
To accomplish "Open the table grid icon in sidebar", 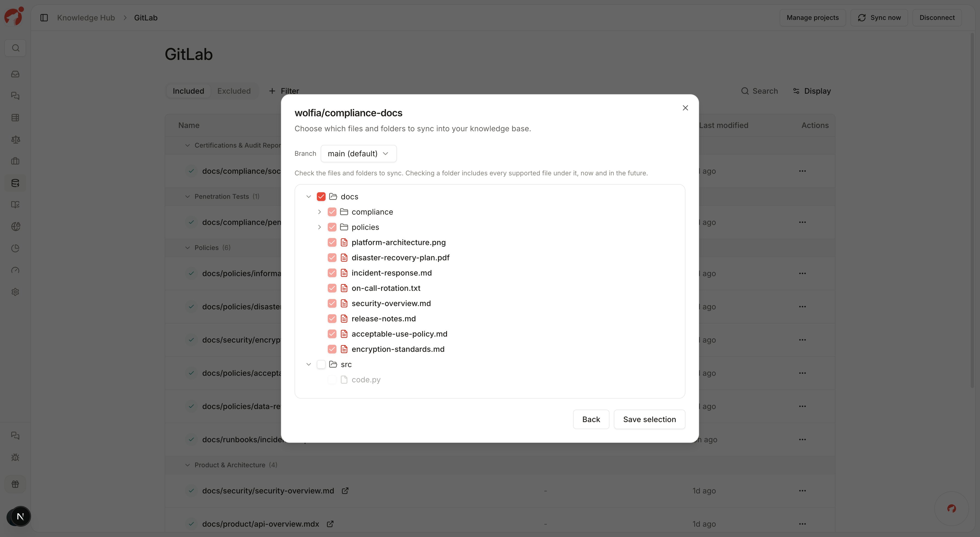I will [15, 118].
